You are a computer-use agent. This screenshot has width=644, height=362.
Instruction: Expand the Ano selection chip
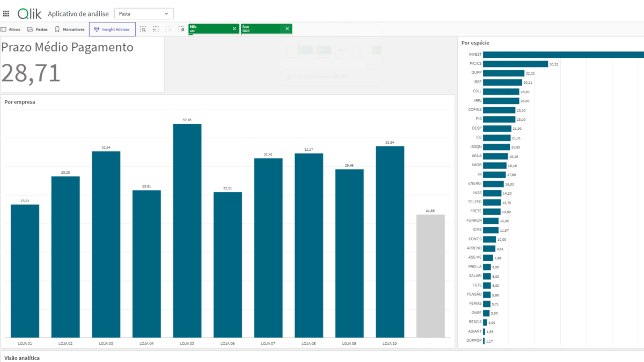coord(262,29)
